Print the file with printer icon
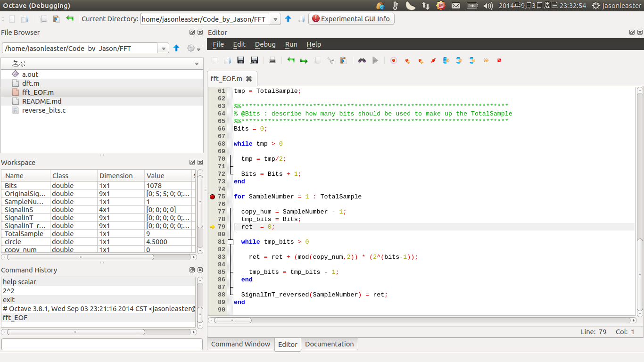The width and height of the screenshot is (644, 362). pyautogui.click(x=272, y=60)
